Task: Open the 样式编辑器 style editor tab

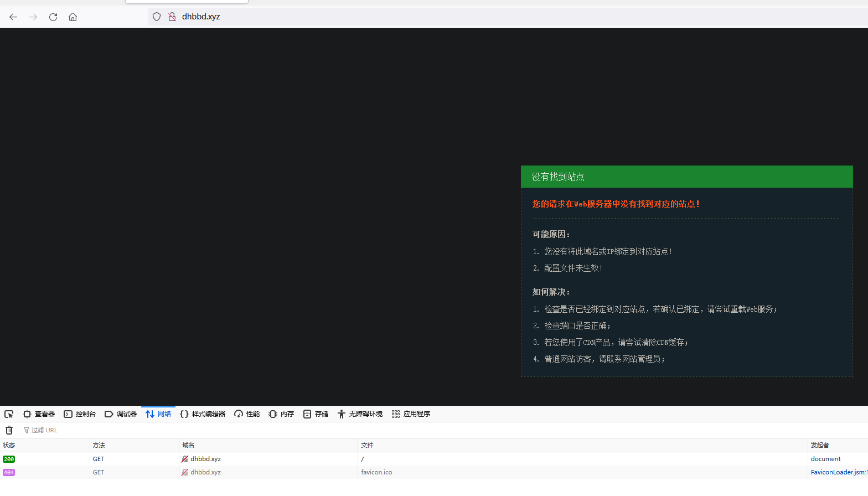Action: pos(203,414)
